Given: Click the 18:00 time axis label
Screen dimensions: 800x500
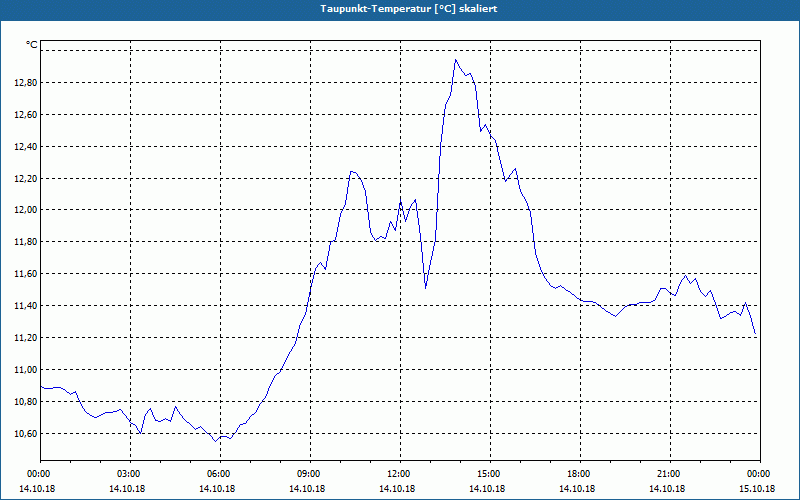Looking at the screenshot, I should click(580, 474).
